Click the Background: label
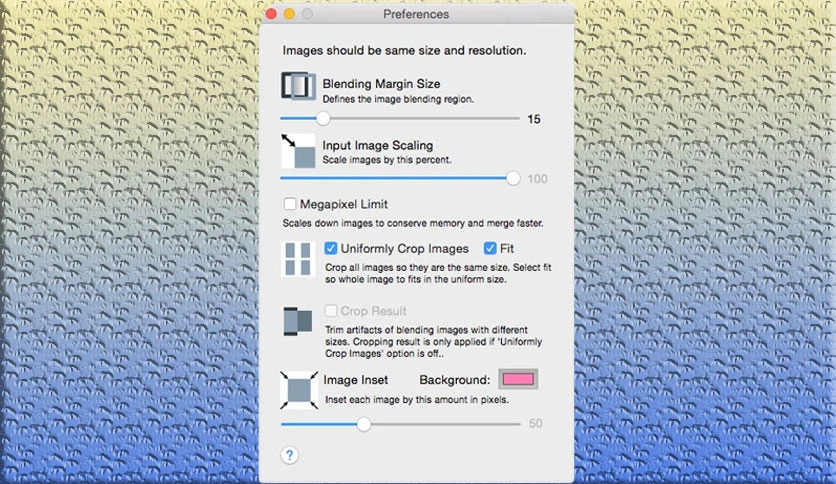 455,380
